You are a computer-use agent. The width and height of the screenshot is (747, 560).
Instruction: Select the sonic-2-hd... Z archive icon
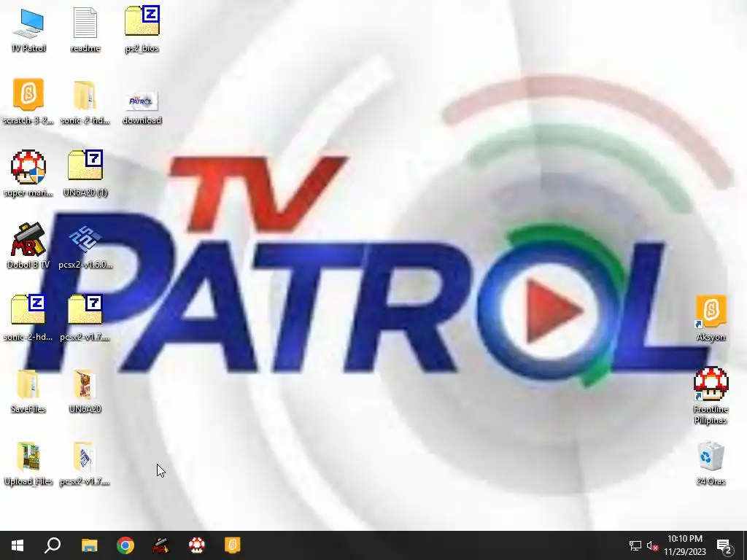[x=28, y=318]
